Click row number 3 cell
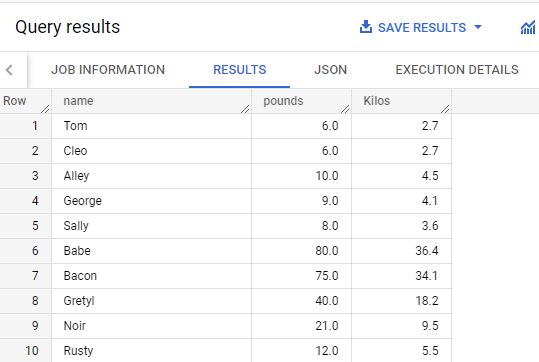This screenshot has height=362, width=539. (x=26, y=176)
